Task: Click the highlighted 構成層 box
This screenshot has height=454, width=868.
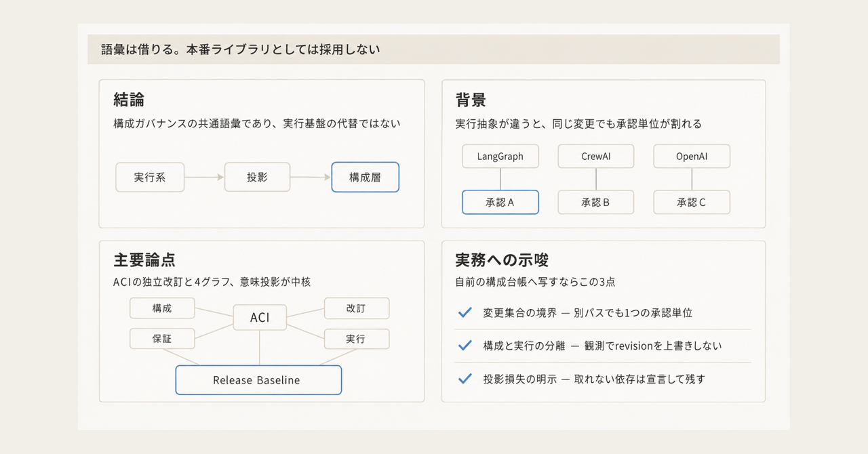Action: pos(366,177)
